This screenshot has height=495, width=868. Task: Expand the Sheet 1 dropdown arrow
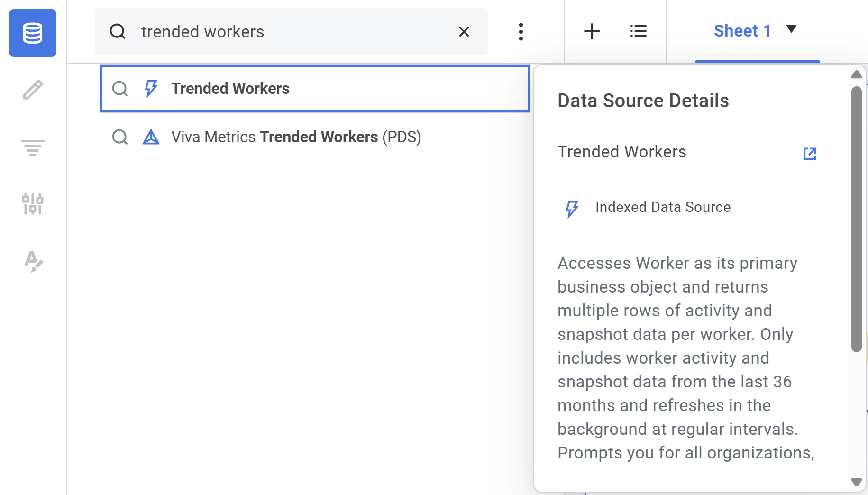(x=791, y=29)
